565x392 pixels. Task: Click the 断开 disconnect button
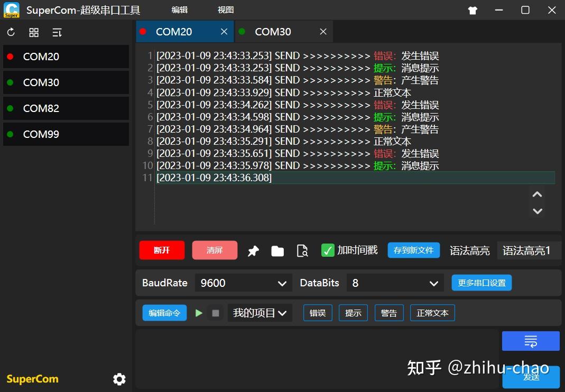pyautogui.click(x=161, y=250)
